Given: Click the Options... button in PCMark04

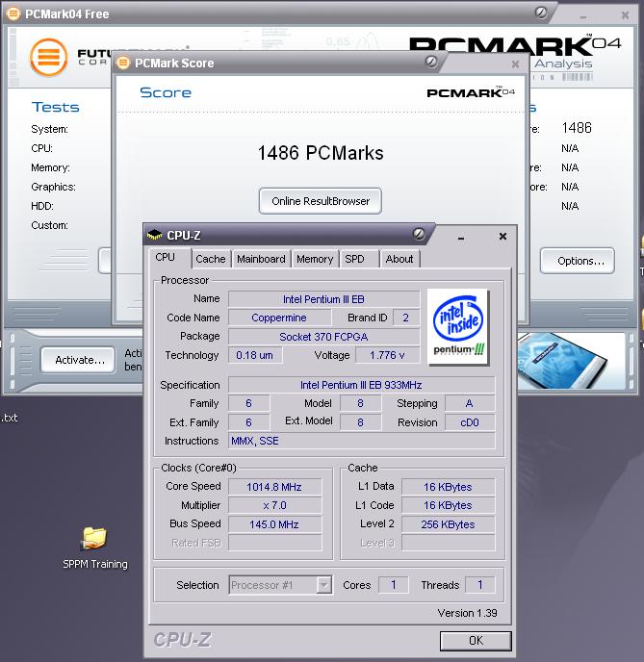Looking at the screenshot, I should tap(578, 261).
